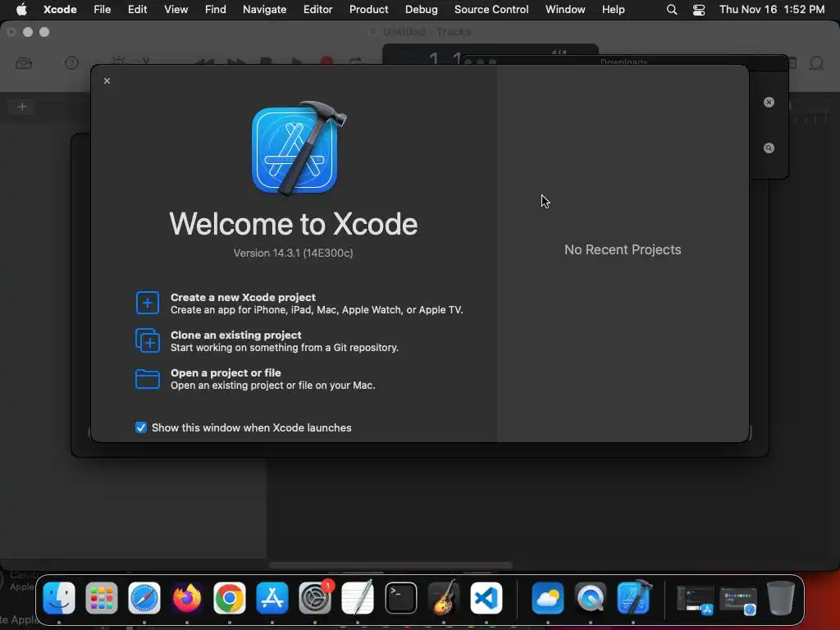Viewport: 840px width, 630px height.
Task: Open the File menu
Action: coord(102,9)
